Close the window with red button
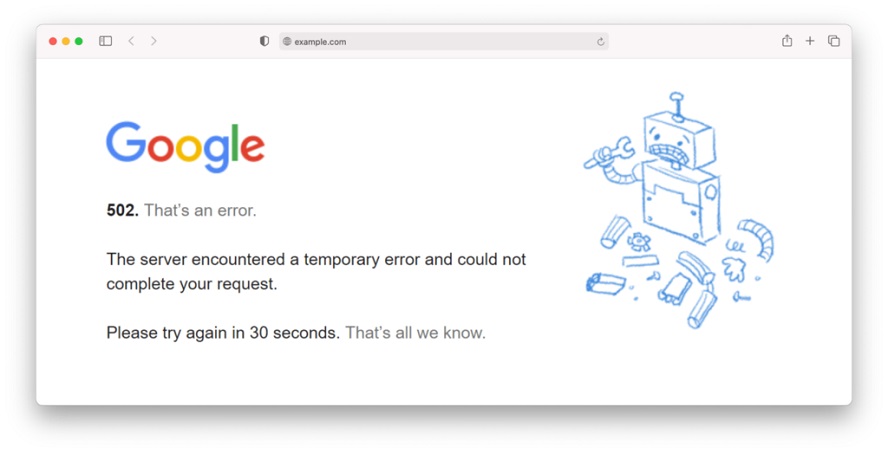 click(x=53, y=41)
